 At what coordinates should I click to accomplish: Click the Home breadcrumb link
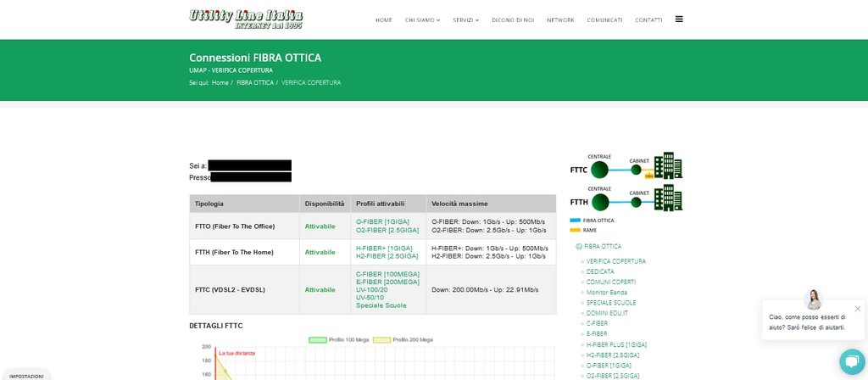click(220, 82)
